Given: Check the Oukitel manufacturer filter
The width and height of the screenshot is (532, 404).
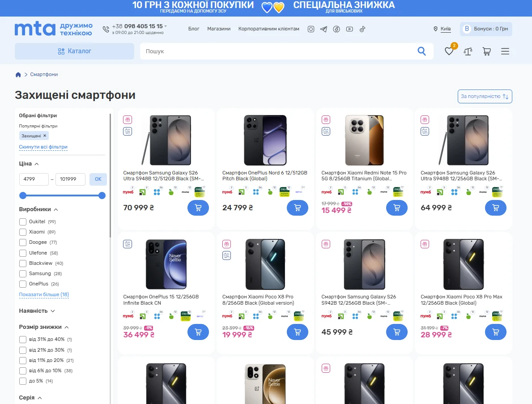Looking at the screenshot, I should pos(23,222).
